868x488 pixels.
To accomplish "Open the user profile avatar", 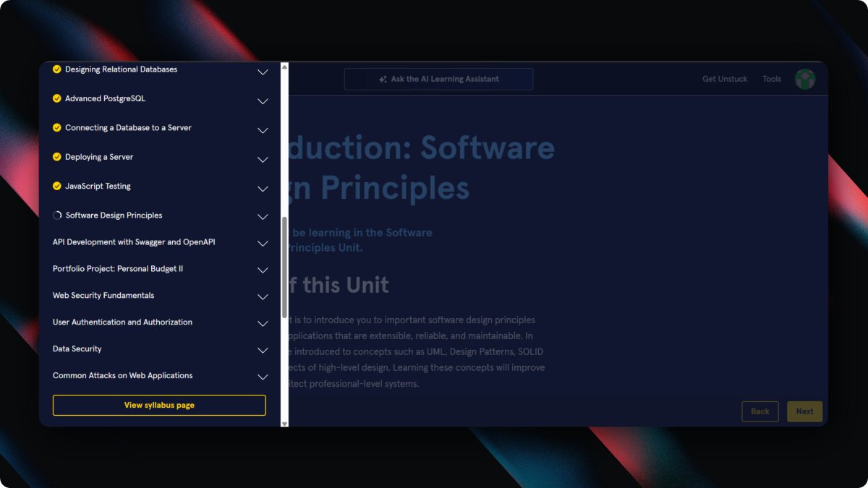I will [805, 79].
